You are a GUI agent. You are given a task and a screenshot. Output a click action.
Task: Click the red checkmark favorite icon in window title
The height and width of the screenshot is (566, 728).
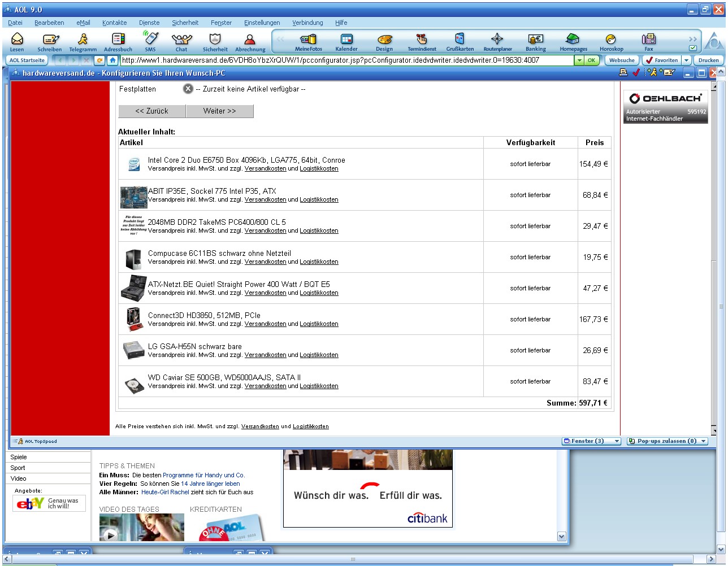[636, 72]
